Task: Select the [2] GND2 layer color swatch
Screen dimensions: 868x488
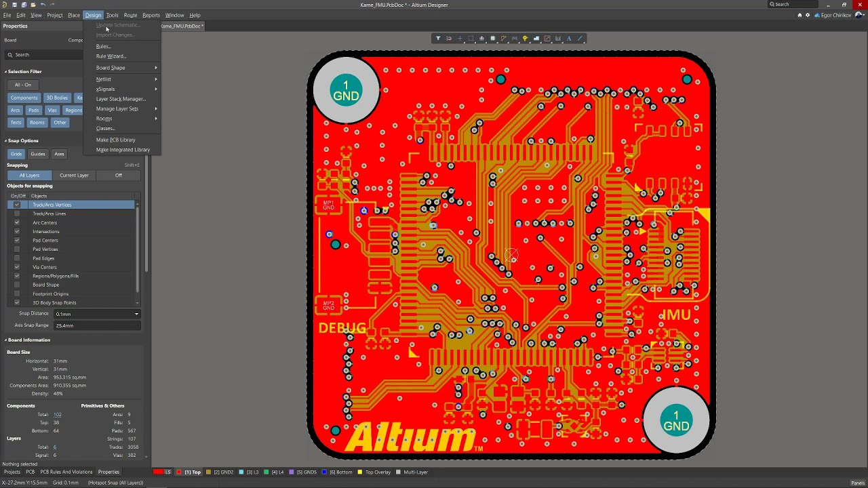Action: click(210, 472)
